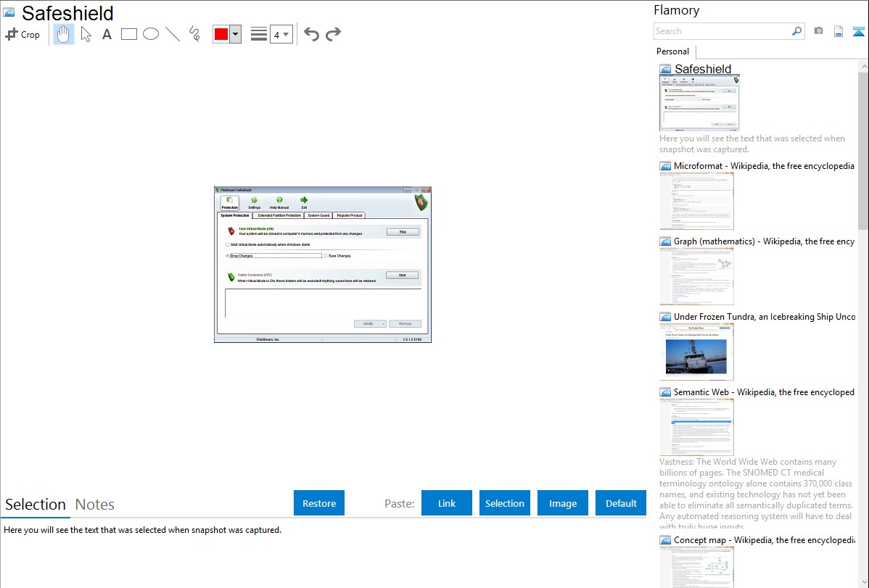This screenshot has width=869, height=588.
Task: Activate the hand pan tool
Action: (64, 34)
